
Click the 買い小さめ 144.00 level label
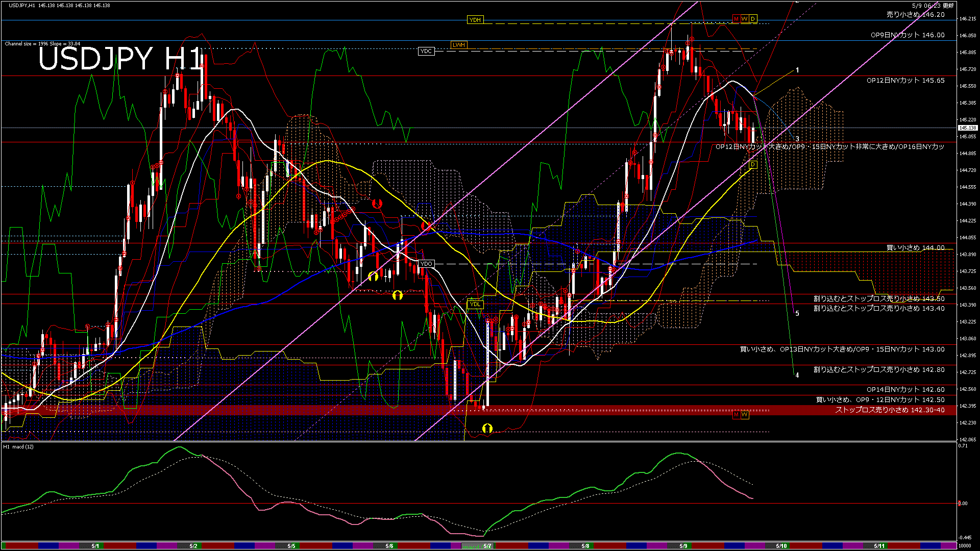[915, 247]
